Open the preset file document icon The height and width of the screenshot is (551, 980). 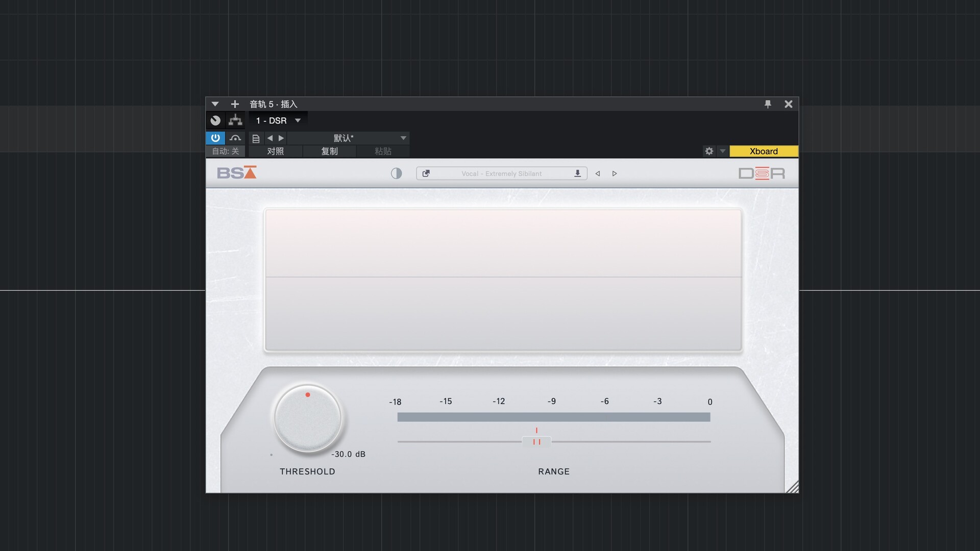pyautogui.click(x=256, y=138)
